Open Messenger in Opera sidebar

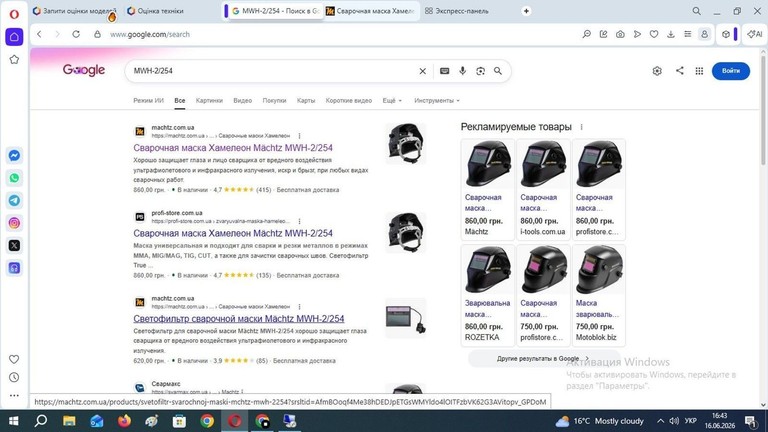coord(14,156)
